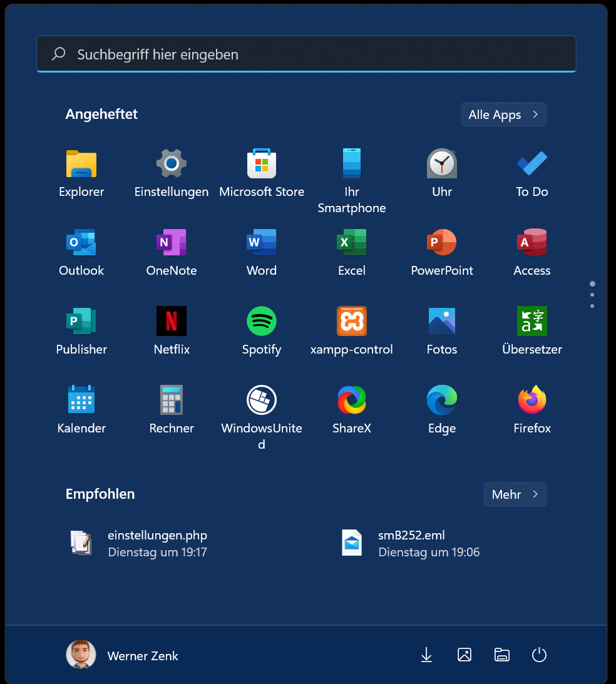
Task: Open Microsoft Store
Action: tap(262, 164)
